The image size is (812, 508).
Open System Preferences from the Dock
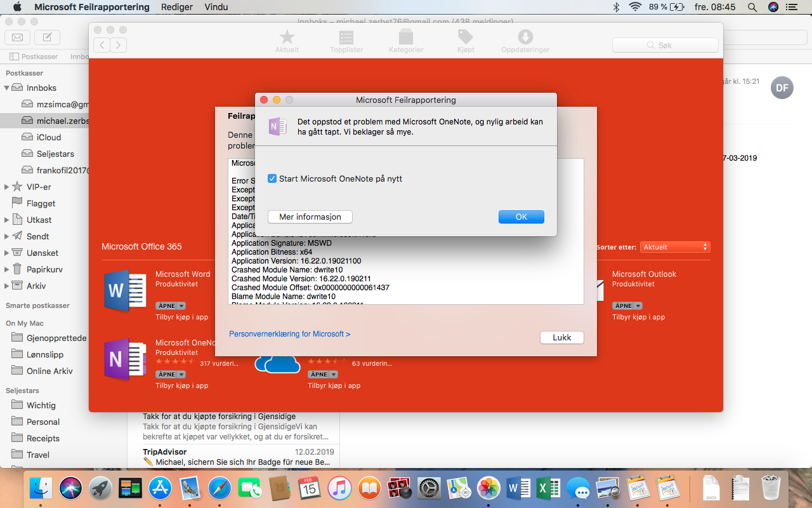(x=429, y=488)
